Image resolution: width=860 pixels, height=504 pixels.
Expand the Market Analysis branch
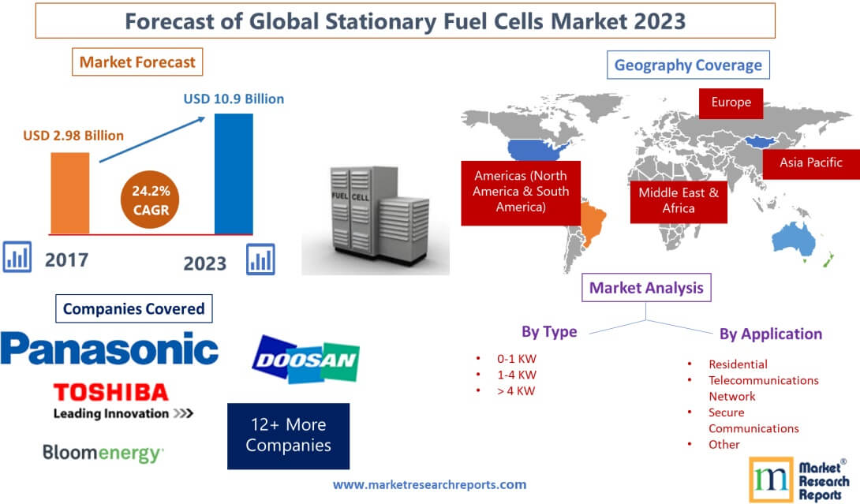pyautogui.click(x=646, y=288)
